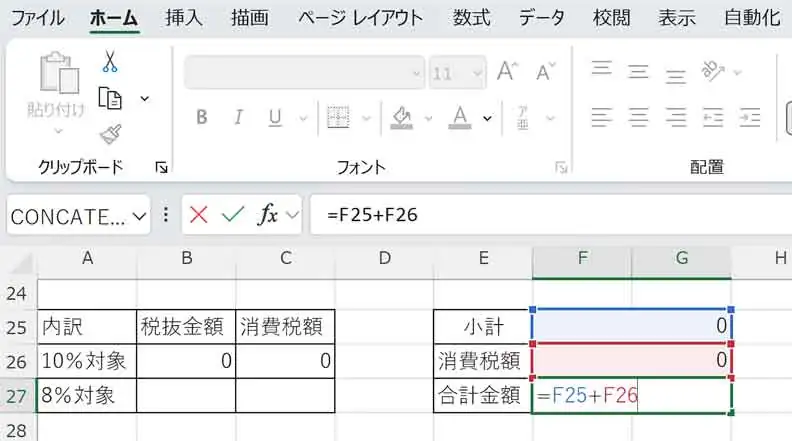The image size is (792, 441).
Task: Expand the Name Box dropdown showing CONCATE...
Action: point(139,215)
